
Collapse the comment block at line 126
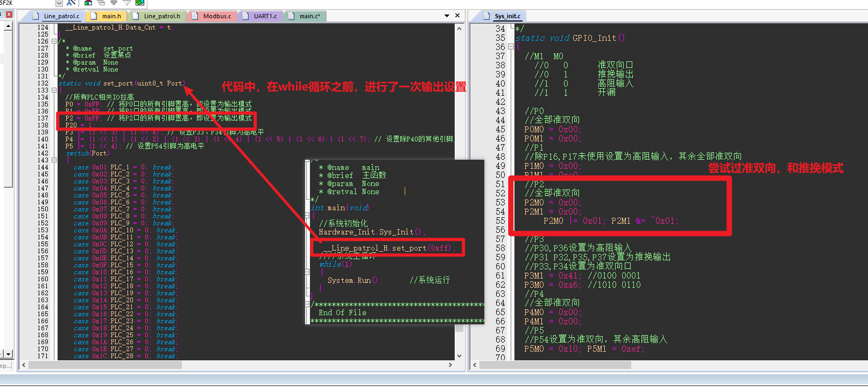(54, 41)
